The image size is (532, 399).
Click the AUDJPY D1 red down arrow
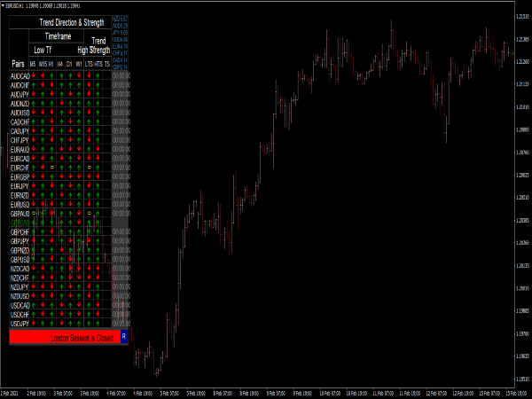coord(70,94)
